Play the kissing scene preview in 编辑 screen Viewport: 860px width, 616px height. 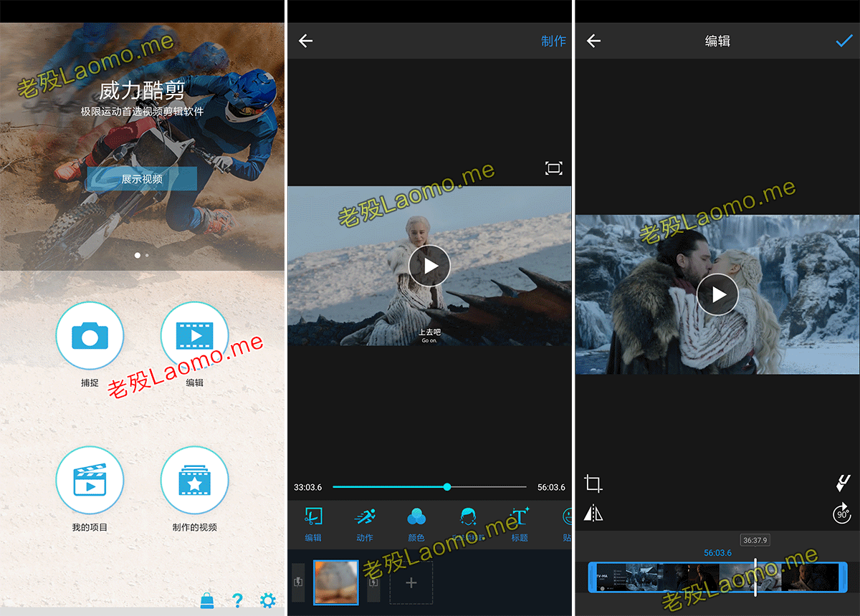[x=717, y=294]
